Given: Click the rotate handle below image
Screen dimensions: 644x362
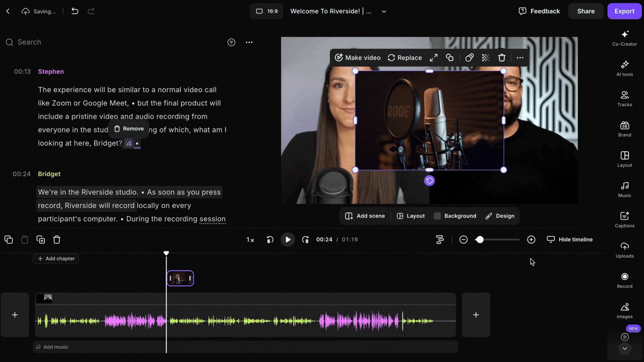Looking at the screenshot, I should point(429,181).
